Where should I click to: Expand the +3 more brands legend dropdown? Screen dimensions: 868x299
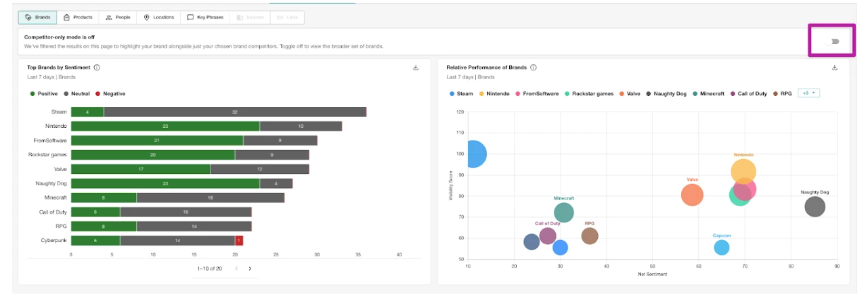(x=808, y=93)
